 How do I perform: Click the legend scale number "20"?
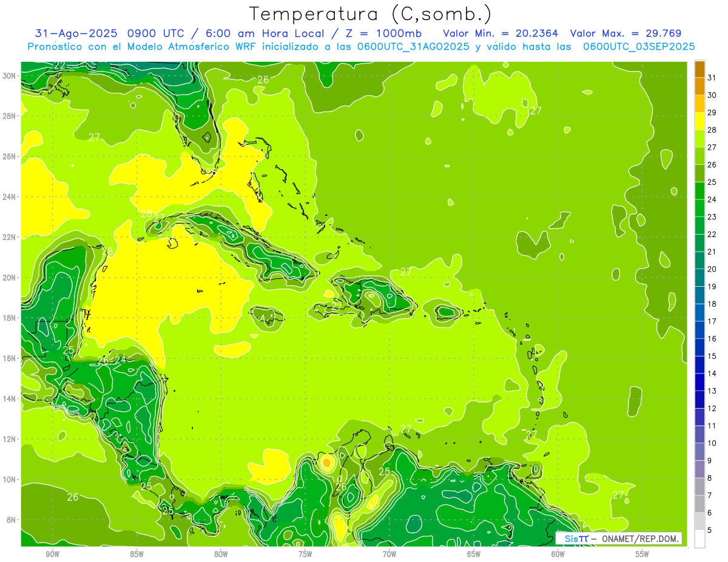(712, 269)
